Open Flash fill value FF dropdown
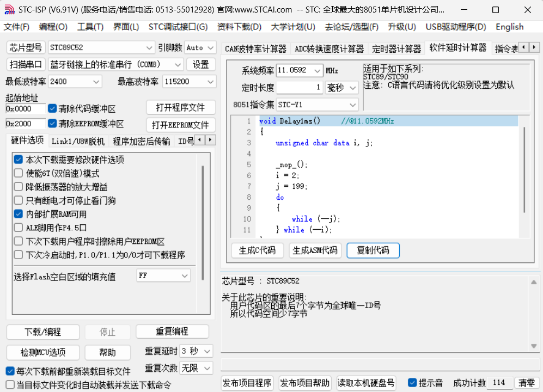The height and width of the screenshot is (392, 543). click(x=163, y=275)
